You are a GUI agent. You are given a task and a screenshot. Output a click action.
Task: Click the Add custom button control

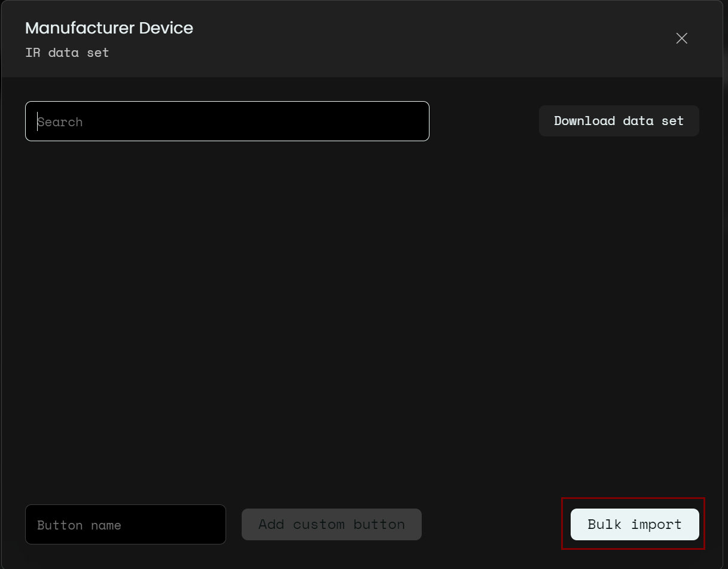point(331,525)
